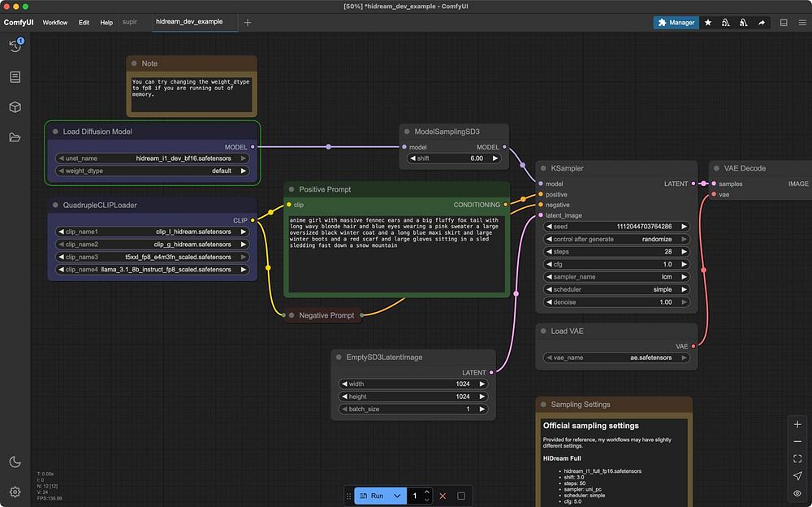Viewport: 812px width, 507px height.
Task: Toggle dark theme with the moon icon
Action: 15,462
